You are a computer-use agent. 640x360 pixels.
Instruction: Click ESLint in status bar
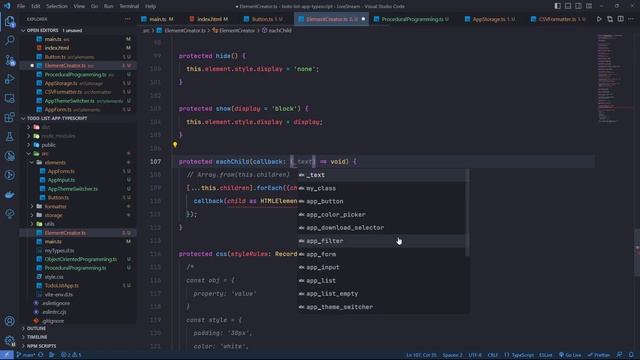tap(546, 355)
